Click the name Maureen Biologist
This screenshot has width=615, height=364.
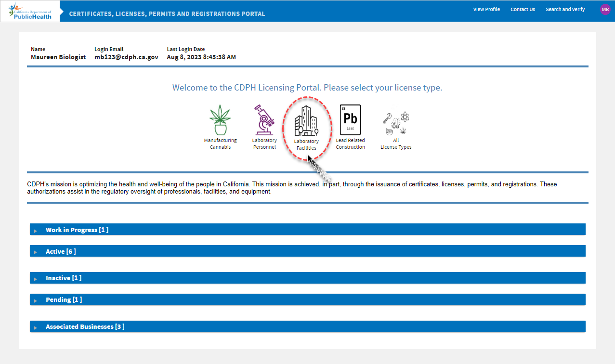coord(58,57)
